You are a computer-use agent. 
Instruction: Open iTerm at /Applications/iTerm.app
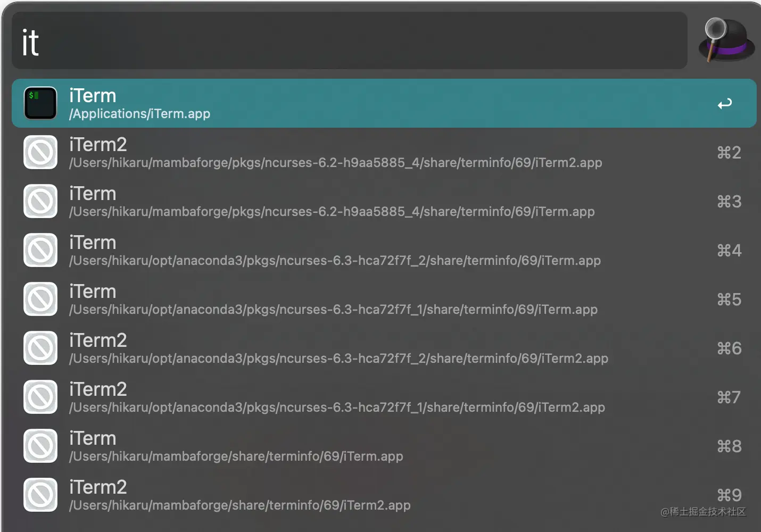coord(384,103)
